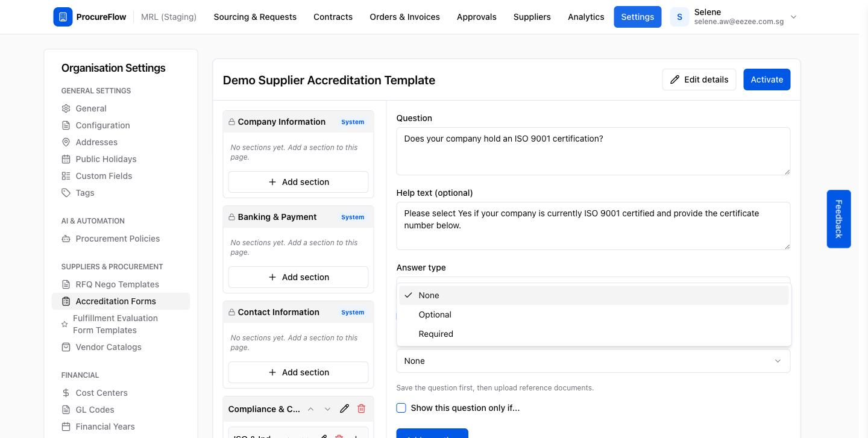Screen dimensions: 868x438
Task: Open the Contracts tab
Action: click(333, 17)
